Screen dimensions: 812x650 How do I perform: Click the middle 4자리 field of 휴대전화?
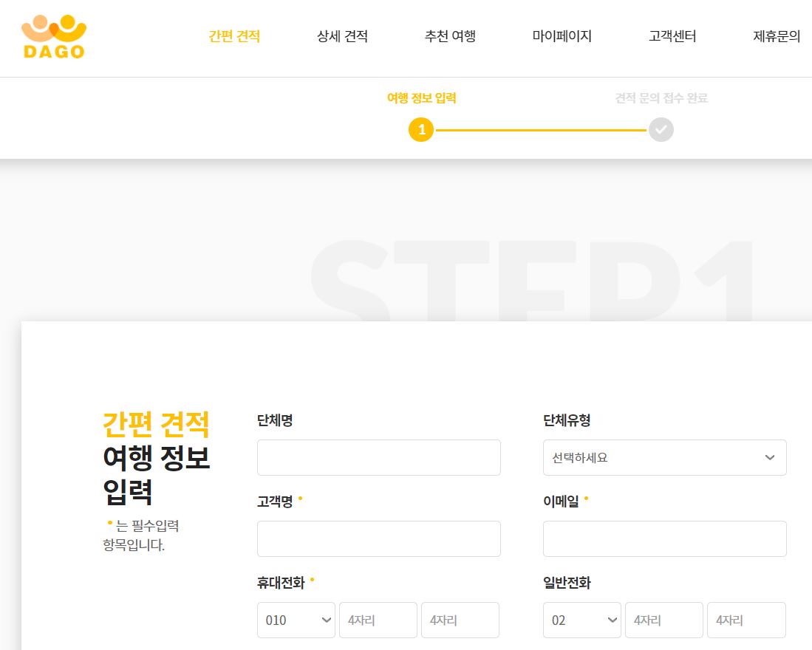pos(378,620)
